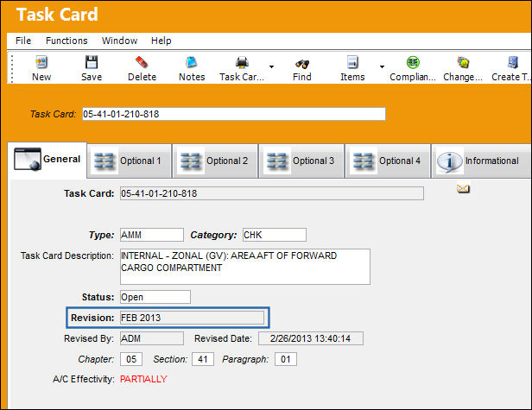
Task: Expand the Task Card print dropdown arrow
Action: pyautogui.click(x=271, y=66)
